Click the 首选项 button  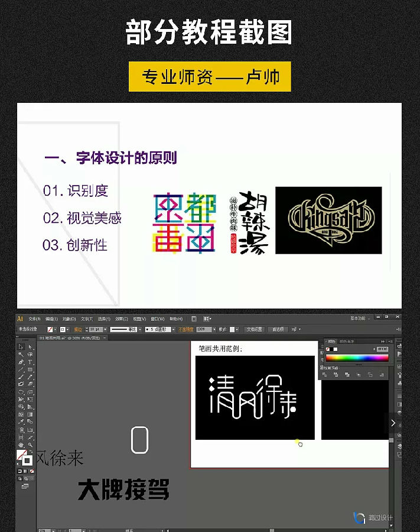[278, 329]
